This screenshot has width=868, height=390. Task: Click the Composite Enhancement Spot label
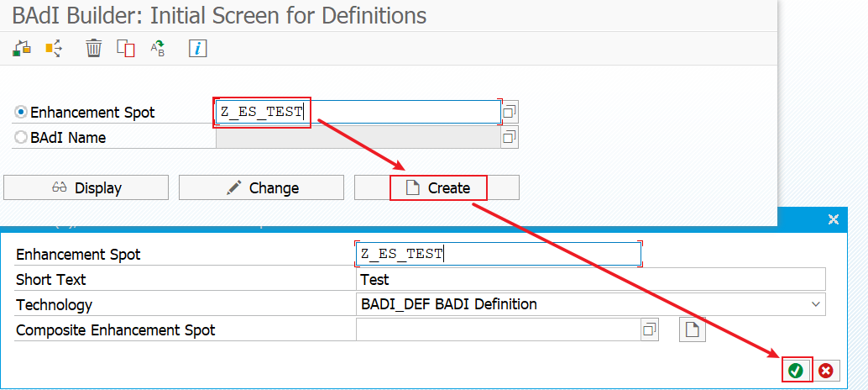coord(116,330)
